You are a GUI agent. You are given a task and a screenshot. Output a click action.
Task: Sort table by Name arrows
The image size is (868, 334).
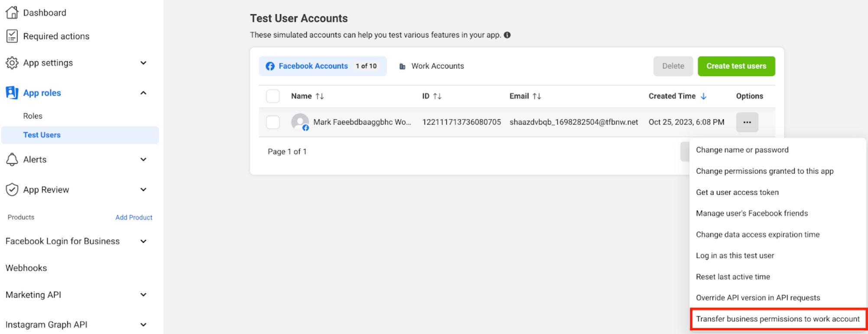coord(320,96)
